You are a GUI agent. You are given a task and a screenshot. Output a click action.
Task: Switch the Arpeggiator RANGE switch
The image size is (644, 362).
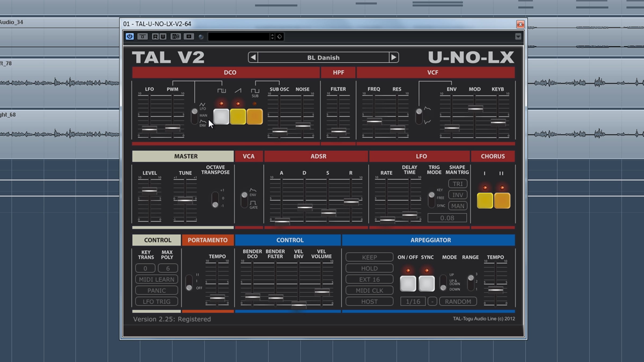coord(471,283)
